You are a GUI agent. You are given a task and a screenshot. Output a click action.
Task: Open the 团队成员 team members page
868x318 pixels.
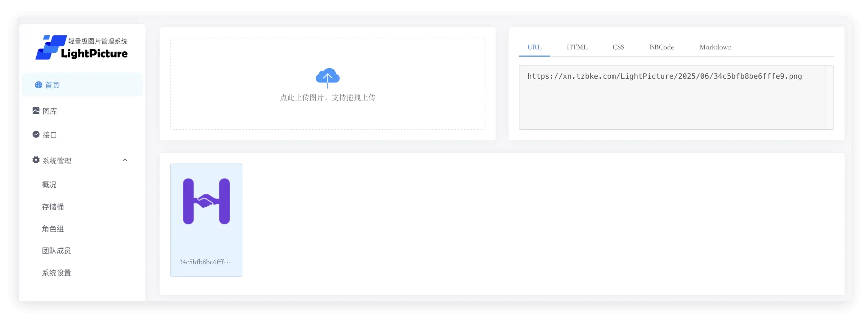(56, 250)
